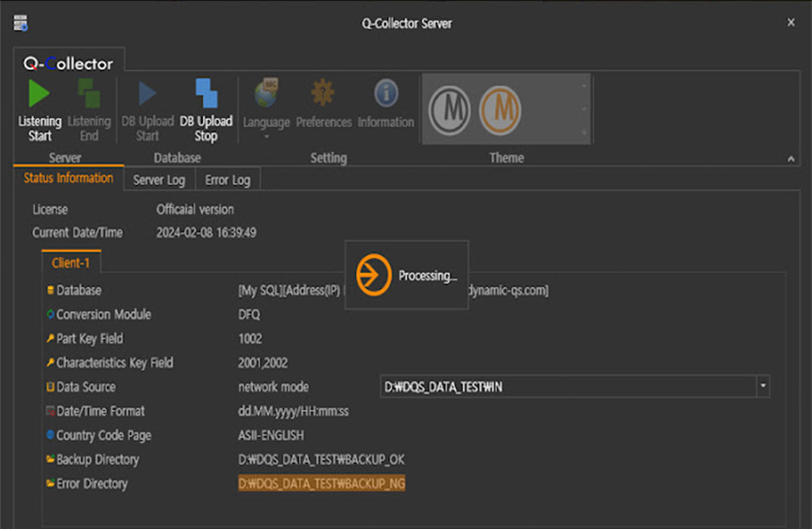The width and height of the screenshot is (812, 529).
Task: Expand the Language dropdown arrow
Action: (x=266, y=137)
